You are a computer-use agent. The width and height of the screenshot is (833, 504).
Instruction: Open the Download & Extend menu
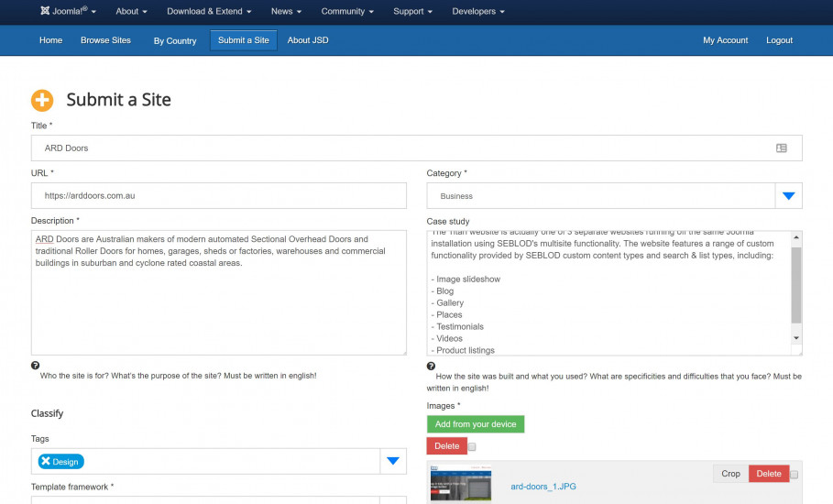point(209,11)
